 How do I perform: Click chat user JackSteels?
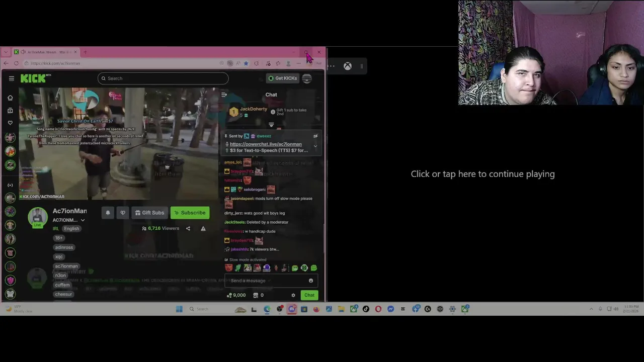point(235,222)
